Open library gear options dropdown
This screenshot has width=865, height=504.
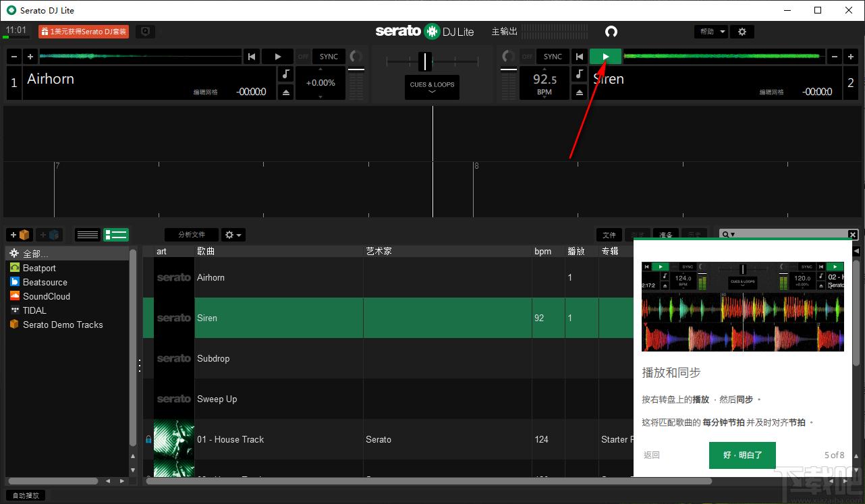coord(233,235)
